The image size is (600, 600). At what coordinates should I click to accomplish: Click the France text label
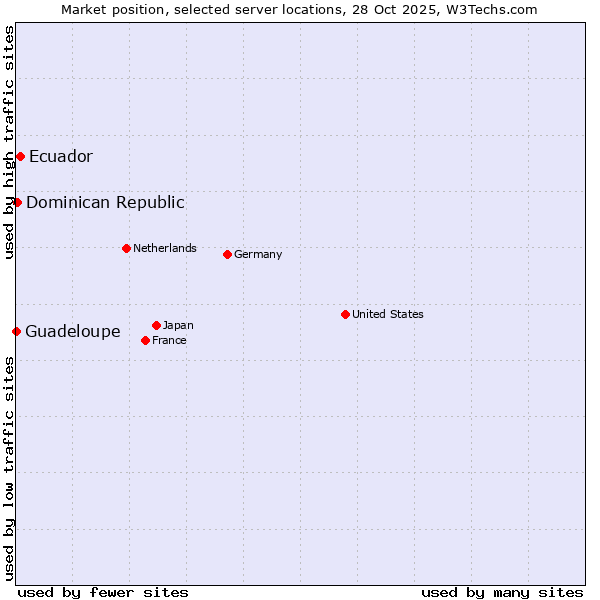tap(169, 340)
